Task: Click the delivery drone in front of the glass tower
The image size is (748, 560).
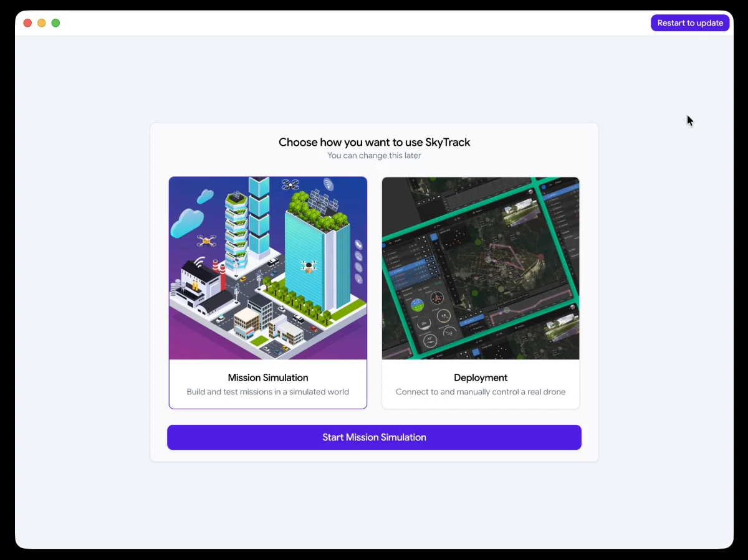Action: tap(309, 267)
